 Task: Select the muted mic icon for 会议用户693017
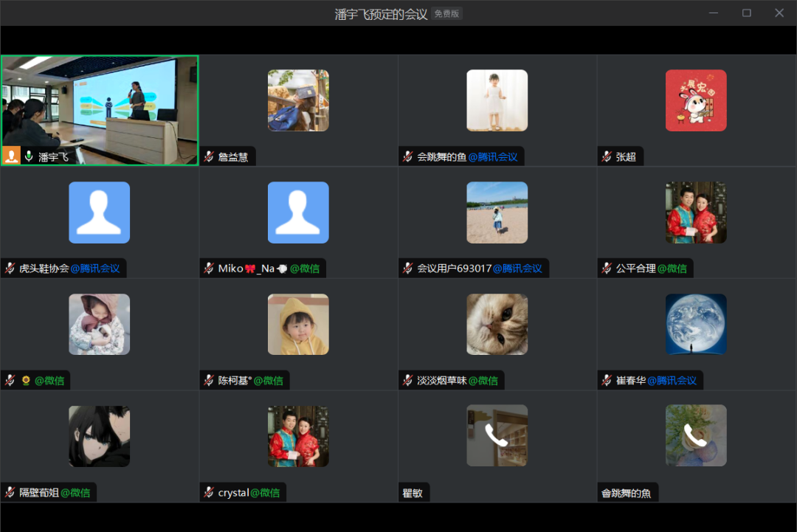[x=407, y=269]
